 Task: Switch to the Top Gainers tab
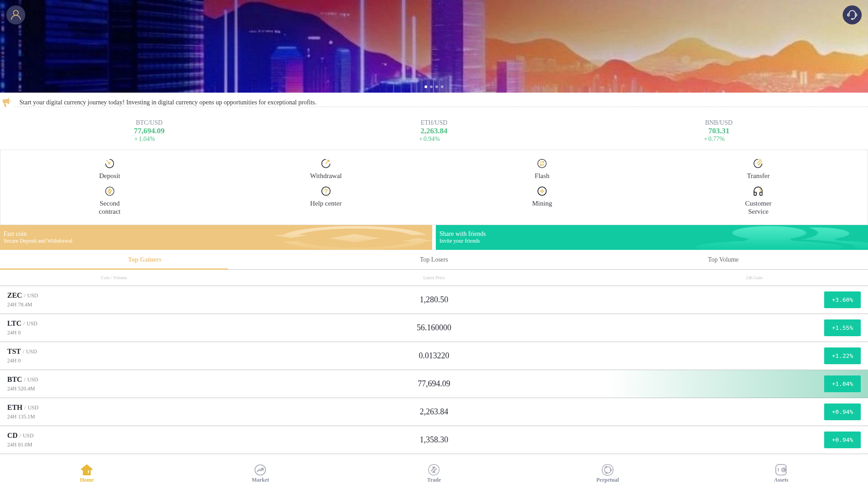coord(145,260)
